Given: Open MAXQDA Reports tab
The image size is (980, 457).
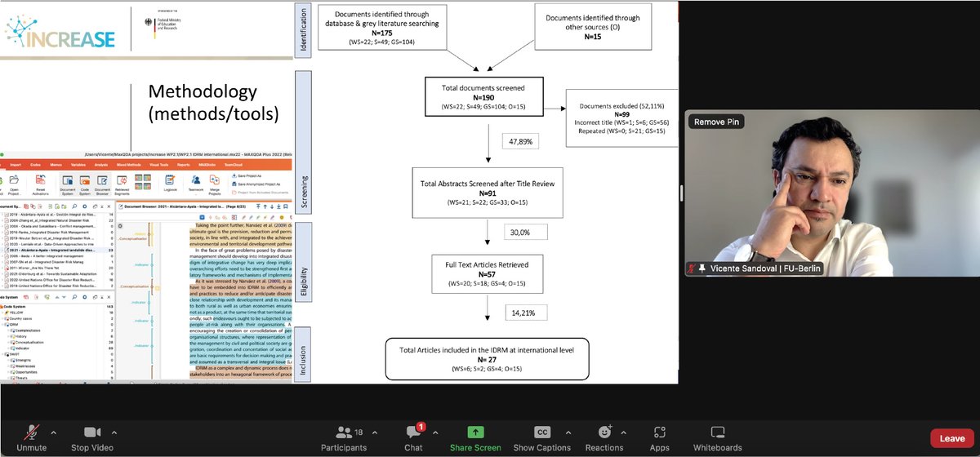Looking at the screenshot, I should point(184,165).
